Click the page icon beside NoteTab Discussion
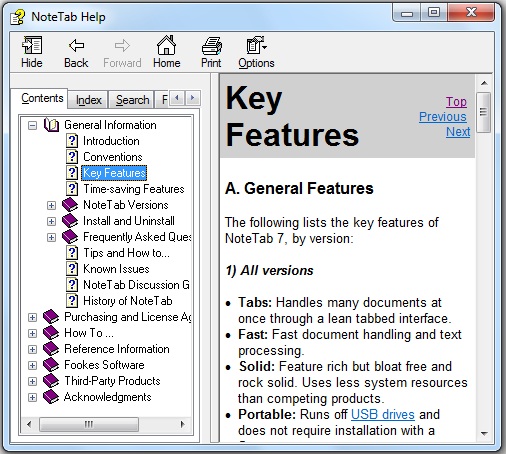This screenshot has height=454, width=506. (72, 285)
